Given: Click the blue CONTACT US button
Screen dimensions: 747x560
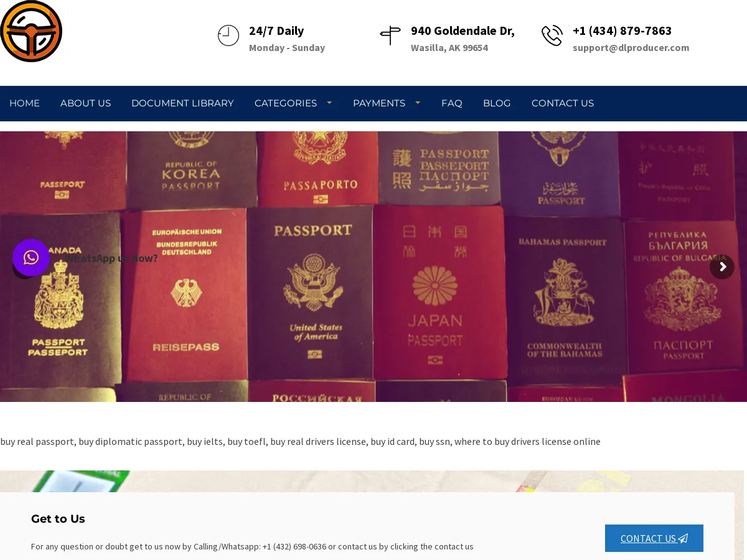Looking at the screenshot, I should [654, 538].
